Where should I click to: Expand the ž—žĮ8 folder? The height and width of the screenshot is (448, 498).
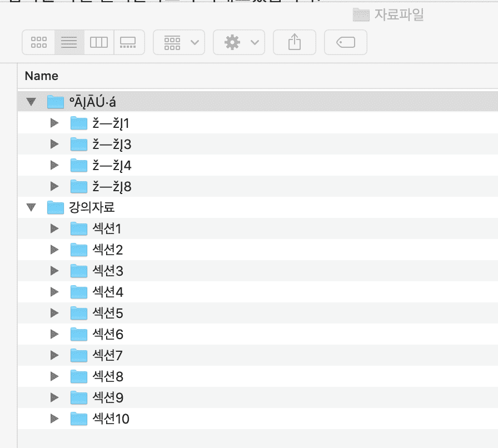[x=54, y=187]
